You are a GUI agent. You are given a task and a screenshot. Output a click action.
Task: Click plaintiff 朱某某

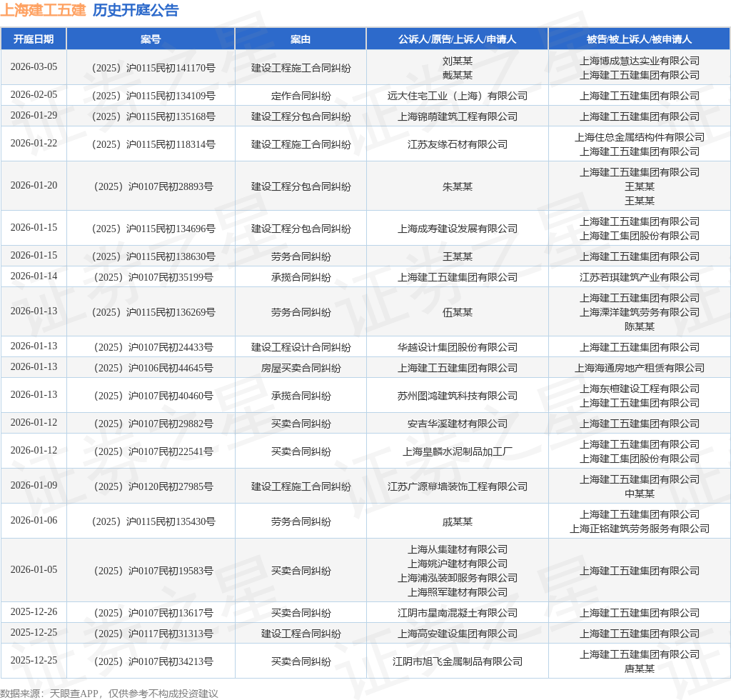[458, 186]
